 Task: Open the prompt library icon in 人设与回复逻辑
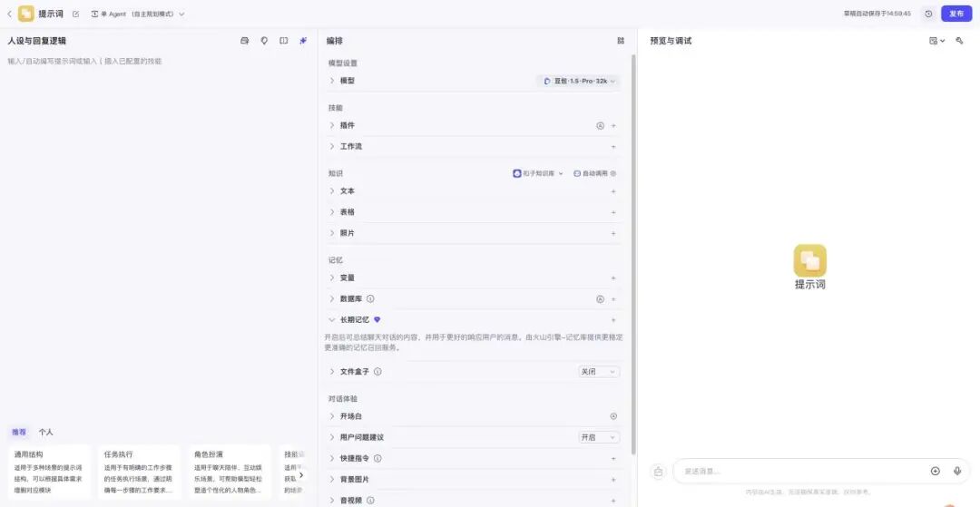(x=245, y=41)
